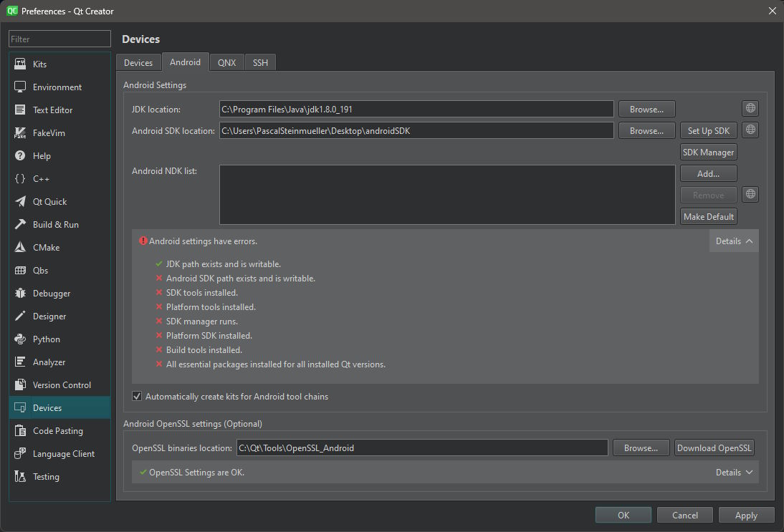Click the Filter search field
Image resolution: width=784 pixels, height=532 pixels.
click(x=59, y=39)
